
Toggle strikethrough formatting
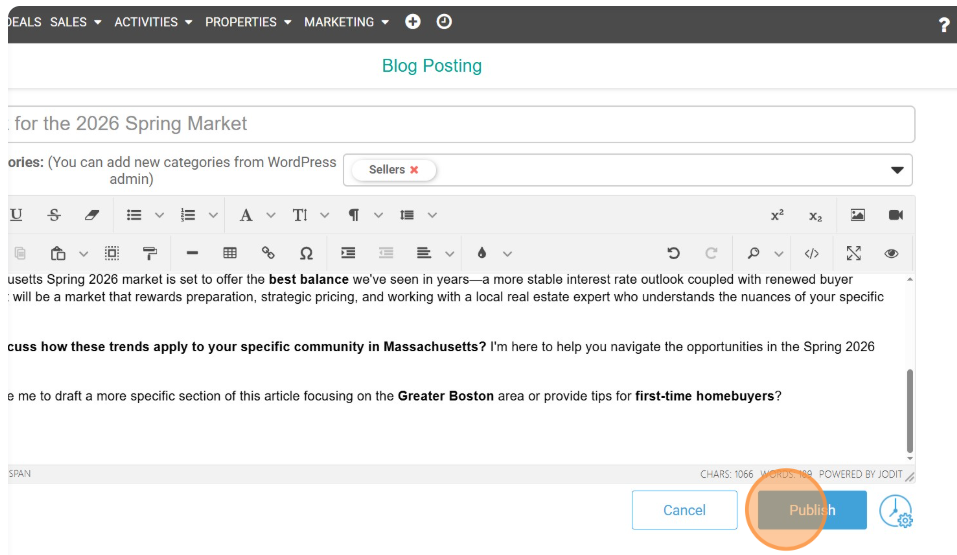tap(54, 215)
